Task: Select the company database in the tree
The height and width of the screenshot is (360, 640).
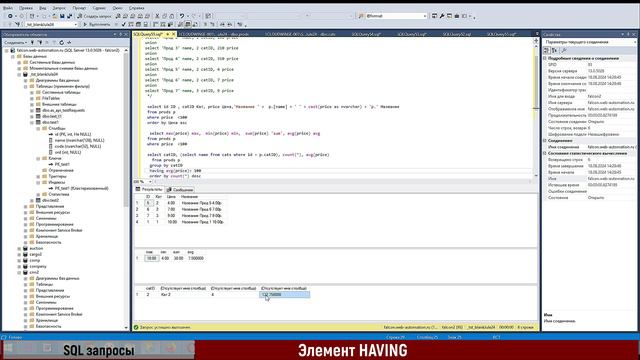Action: coord(38,266)
